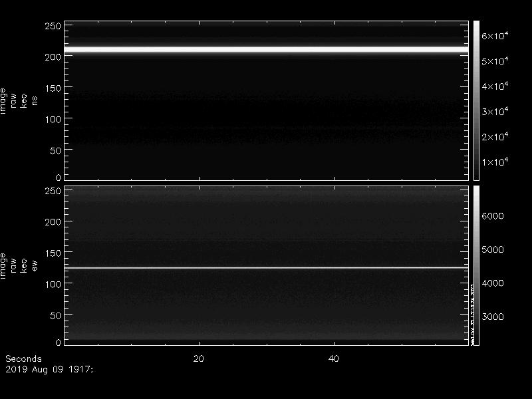Click the '4000' colorbar label
This screenshot has width=532, height=399.
click(493, 283)
